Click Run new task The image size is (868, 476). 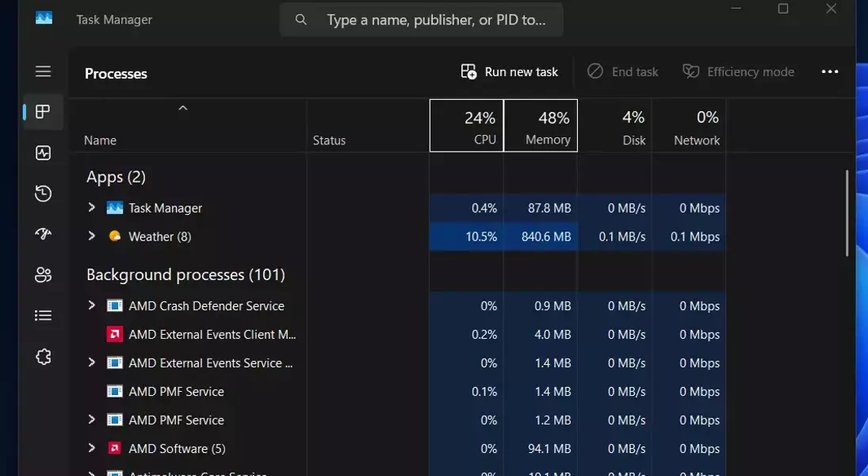(x=510, y=72)
